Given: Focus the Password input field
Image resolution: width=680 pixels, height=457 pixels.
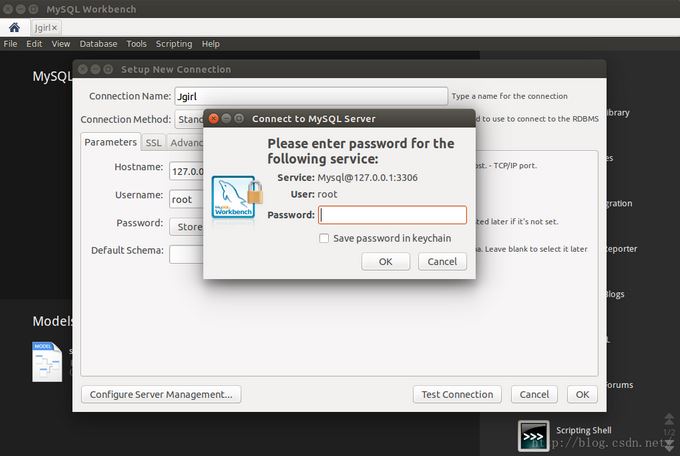Looking at the screenshot, I should 392,215.
